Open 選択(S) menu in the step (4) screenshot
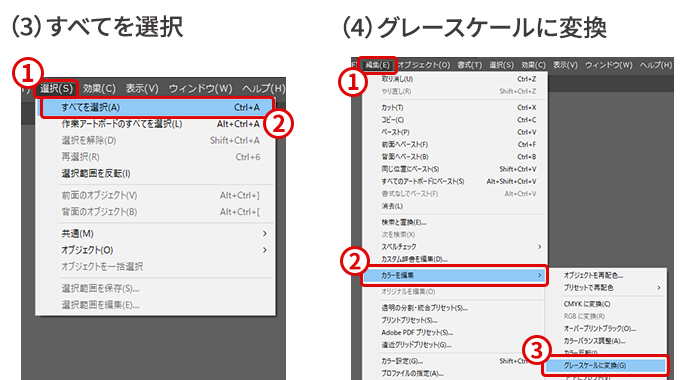680x380 pixels. pyautogui.click(x=501, y=65)
